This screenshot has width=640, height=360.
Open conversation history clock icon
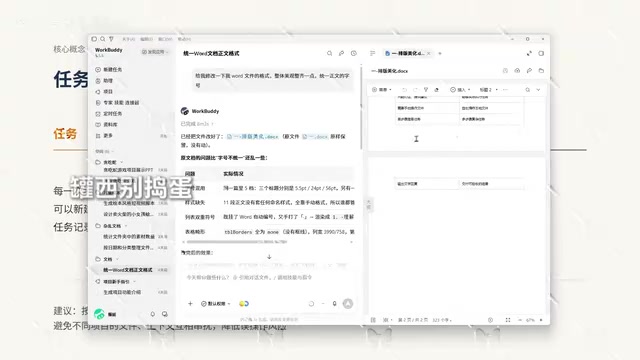point(354,53)
